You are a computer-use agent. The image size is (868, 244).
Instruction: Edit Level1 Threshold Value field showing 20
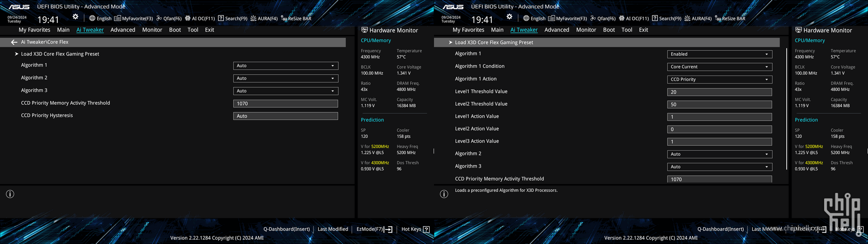coord(720,92)
